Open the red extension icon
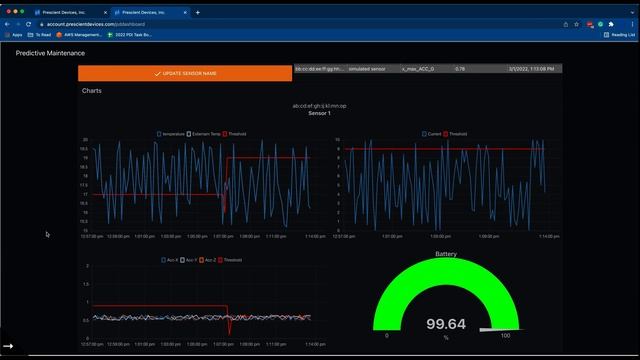 (x=590, y=24)
